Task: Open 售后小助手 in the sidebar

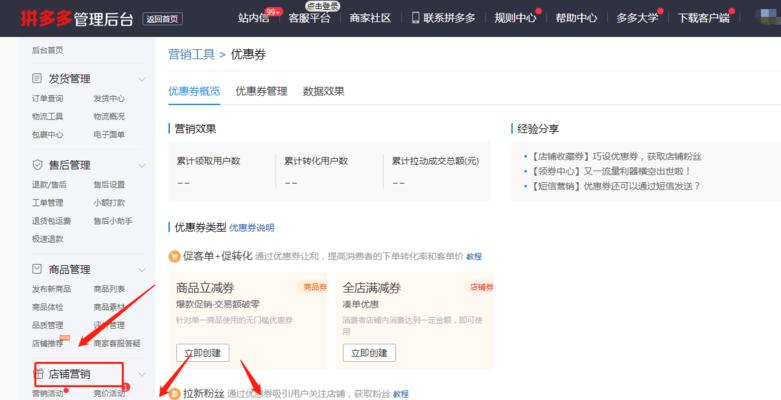Action: click(x=113, y=221)
